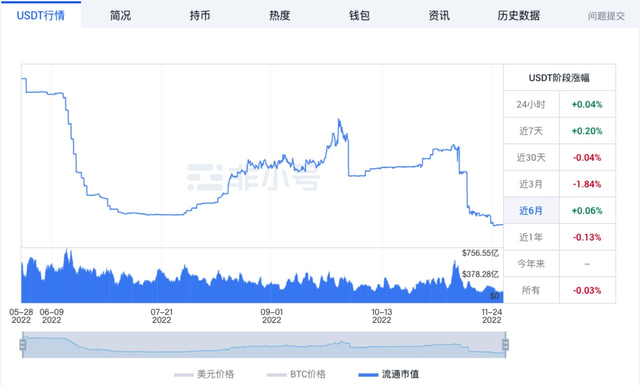Click the -1.84% 3-month change value
Viewport: 640px width, 386px height.
587,184
